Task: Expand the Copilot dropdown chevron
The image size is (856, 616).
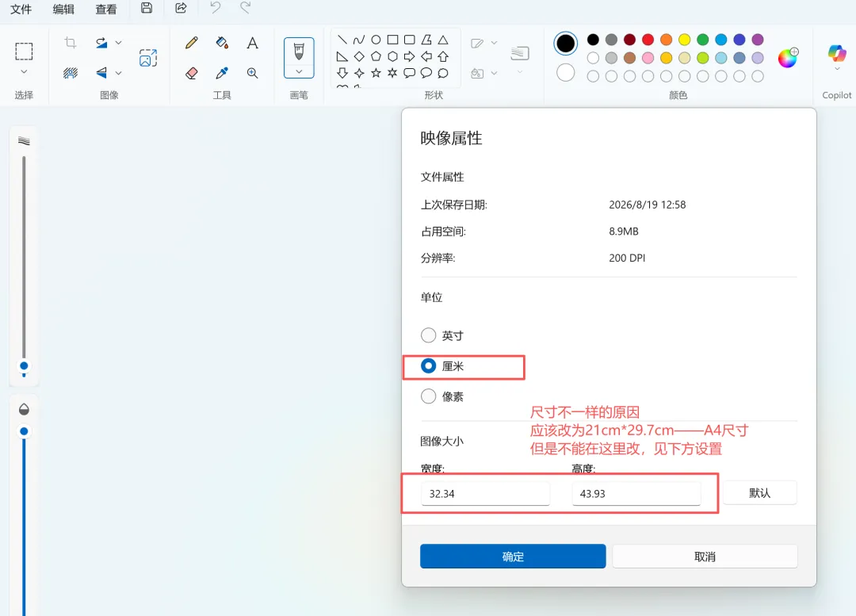Action: point(837,69)
